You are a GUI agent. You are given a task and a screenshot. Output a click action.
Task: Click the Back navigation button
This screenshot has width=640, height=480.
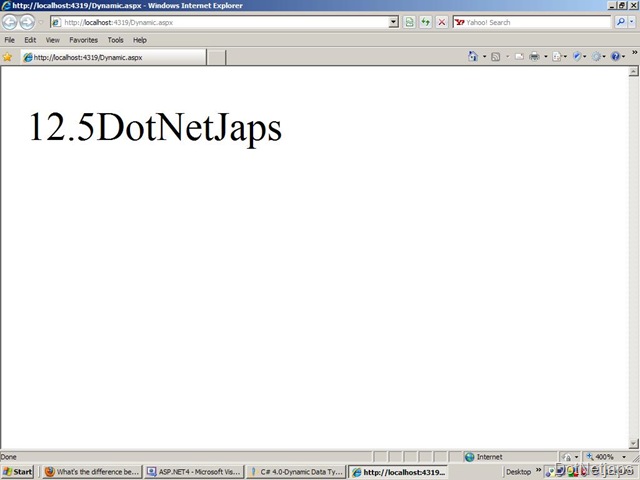(x=9, y=22)
